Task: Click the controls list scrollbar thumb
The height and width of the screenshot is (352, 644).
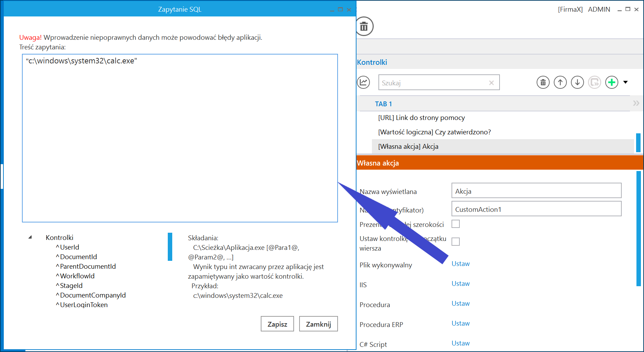Action: [638, 143]
